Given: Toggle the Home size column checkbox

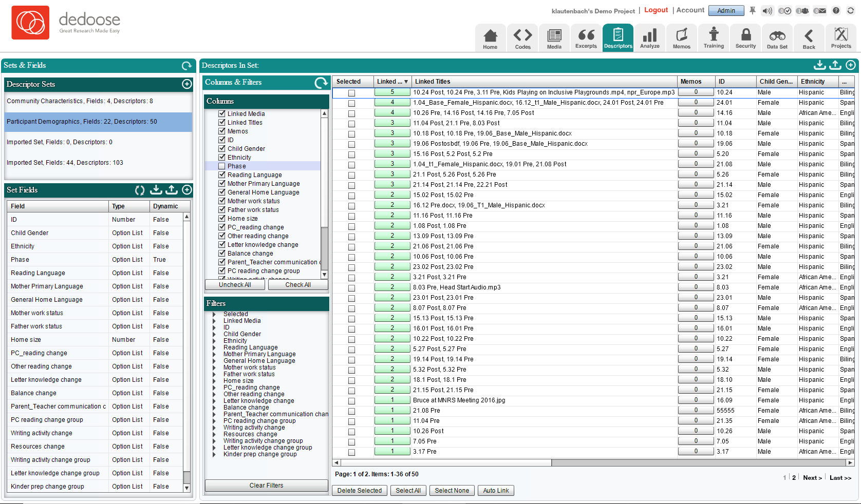Looking at the screenshot, I should [222, 219].
